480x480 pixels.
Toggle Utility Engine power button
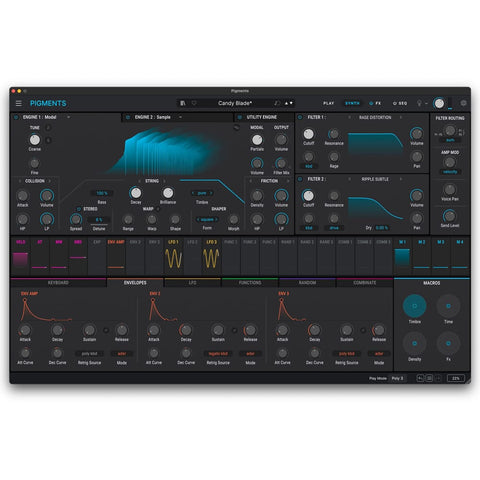tap(240, 117)
